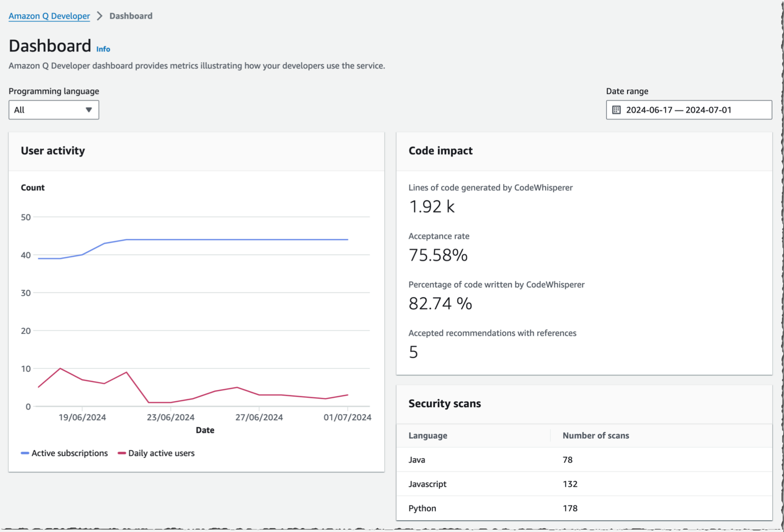Image resolution: width=784 pixels, height=532 pixels.
Task: Click the 132 scans value
Action: [x=570, y=484]
